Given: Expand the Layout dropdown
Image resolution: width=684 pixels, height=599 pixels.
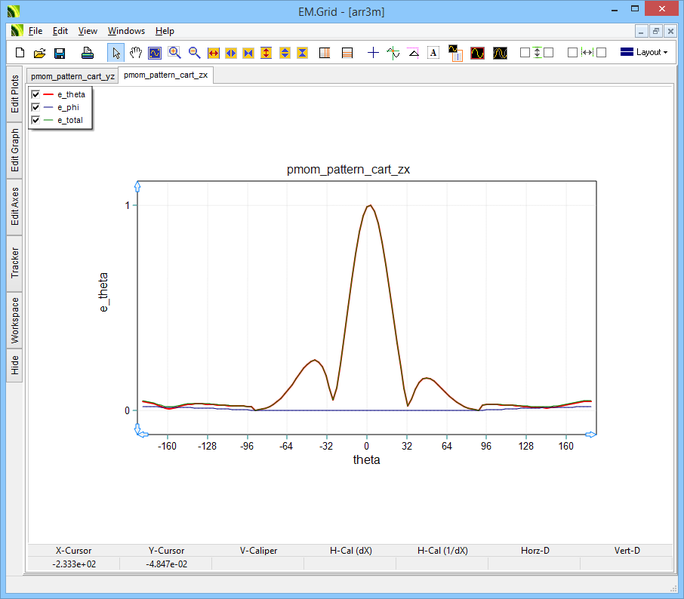Looking at the screenshot, I should pyautogui.click(x=645, y=52).
